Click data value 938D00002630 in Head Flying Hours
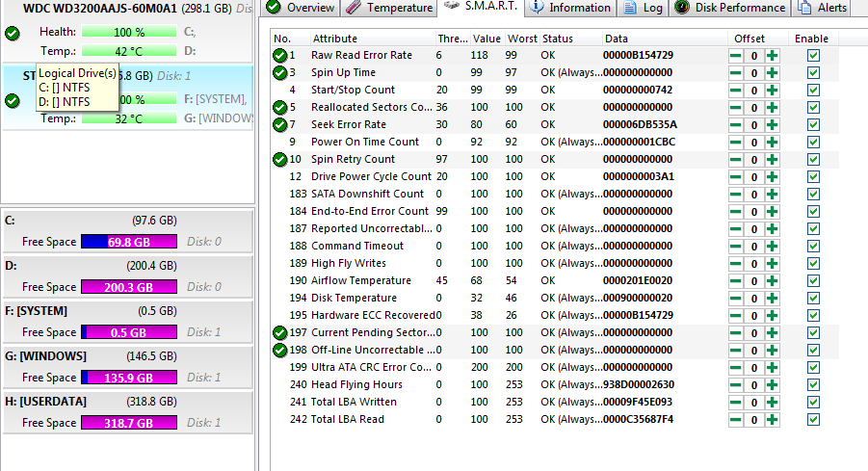 click(639, 384)
